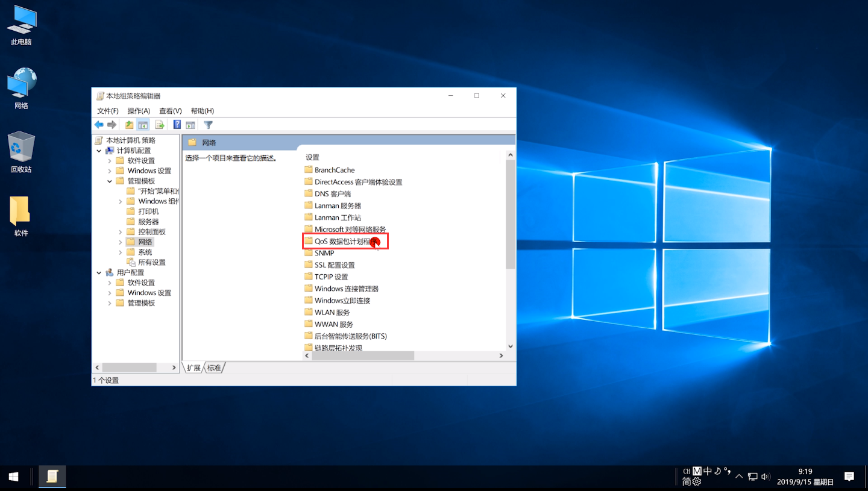Toggle the show/hide console tree icon

click(x=143, y=125)
